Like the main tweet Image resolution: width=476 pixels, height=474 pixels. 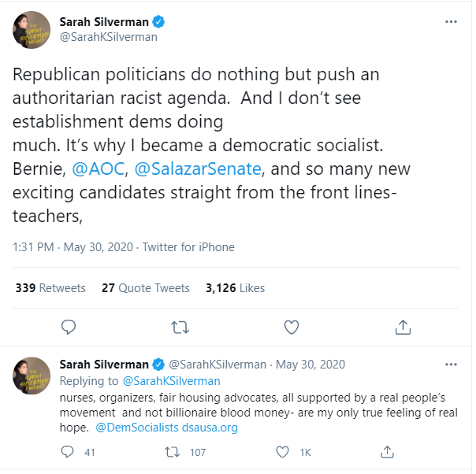[292, 327]
